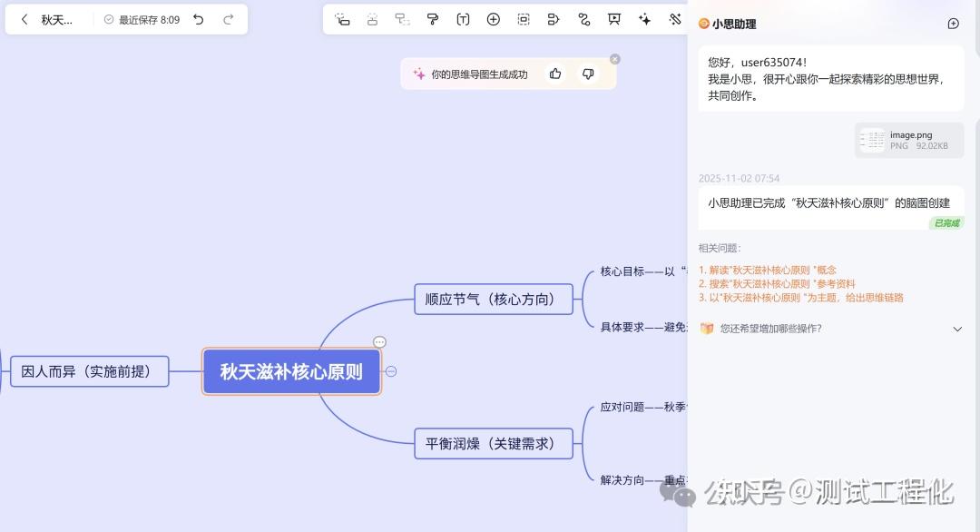Image resolution: width=980 pixels, height=532 pixels.
Task: Click the 你的思维导图生成成功 message
Action: [x=479, y=74]
